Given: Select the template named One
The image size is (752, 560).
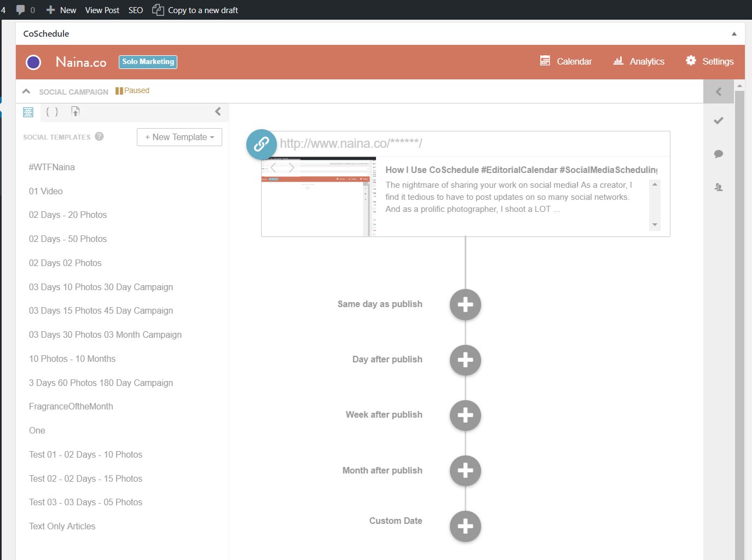Looking at the screenshot, I should (x=37, y=430).
